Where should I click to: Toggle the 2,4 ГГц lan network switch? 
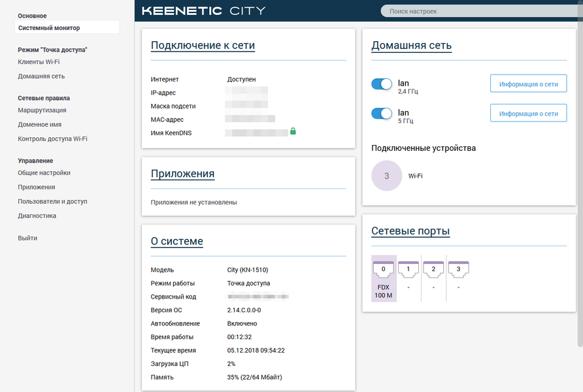(382, 84)
